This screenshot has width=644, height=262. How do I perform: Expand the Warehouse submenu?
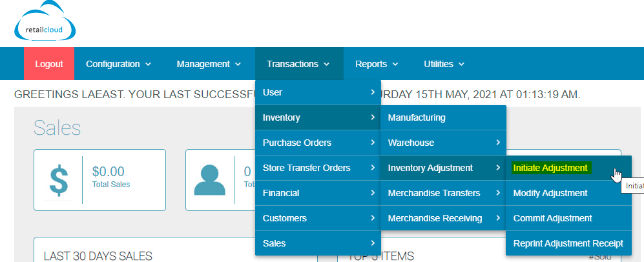[442, 143]
